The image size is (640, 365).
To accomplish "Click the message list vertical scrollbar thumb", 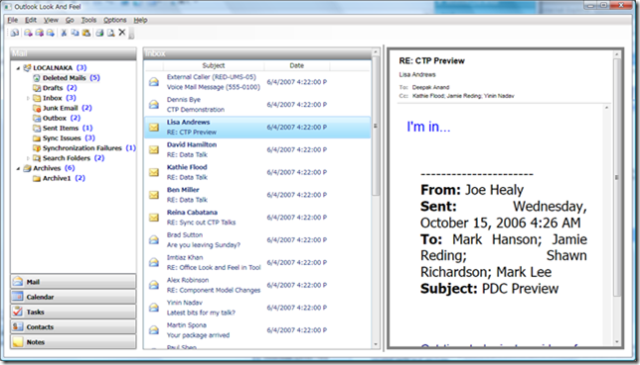I will pyautogui.click(x=376, y=126).
